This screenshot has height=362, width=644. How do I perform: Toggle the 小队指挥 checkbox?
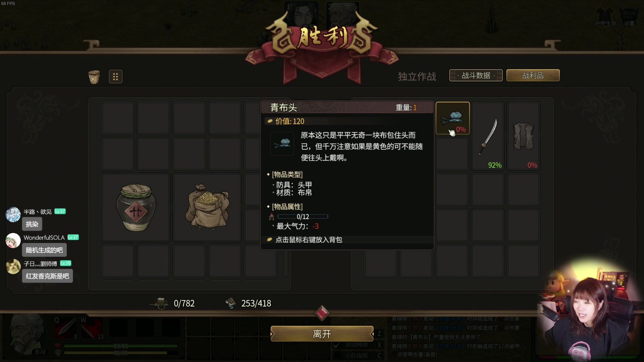click(x=337, y=356)
